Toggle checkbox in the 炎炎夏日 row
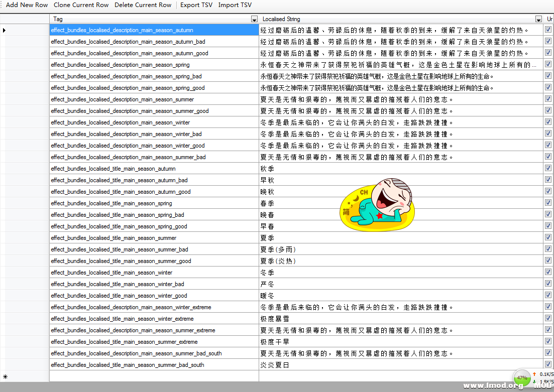554x392 pixels. (548, 364)
